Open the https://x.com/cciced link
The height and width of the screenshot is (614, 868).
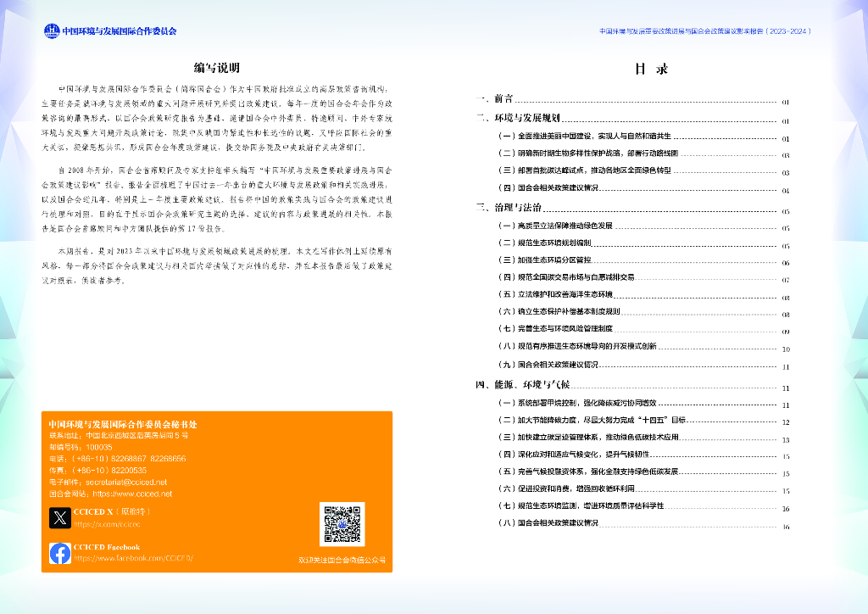[107, 524]
